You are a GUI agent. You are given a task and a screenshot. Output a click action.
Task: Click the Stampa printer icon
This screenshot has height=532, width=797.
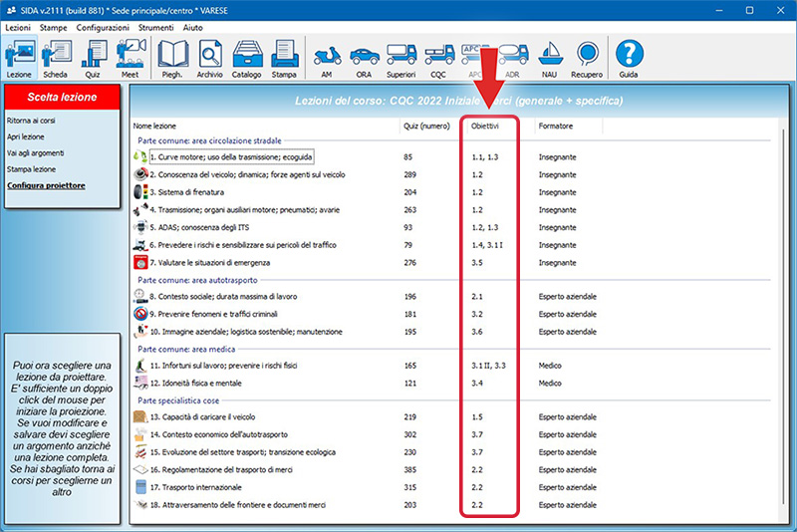(284, 56)
